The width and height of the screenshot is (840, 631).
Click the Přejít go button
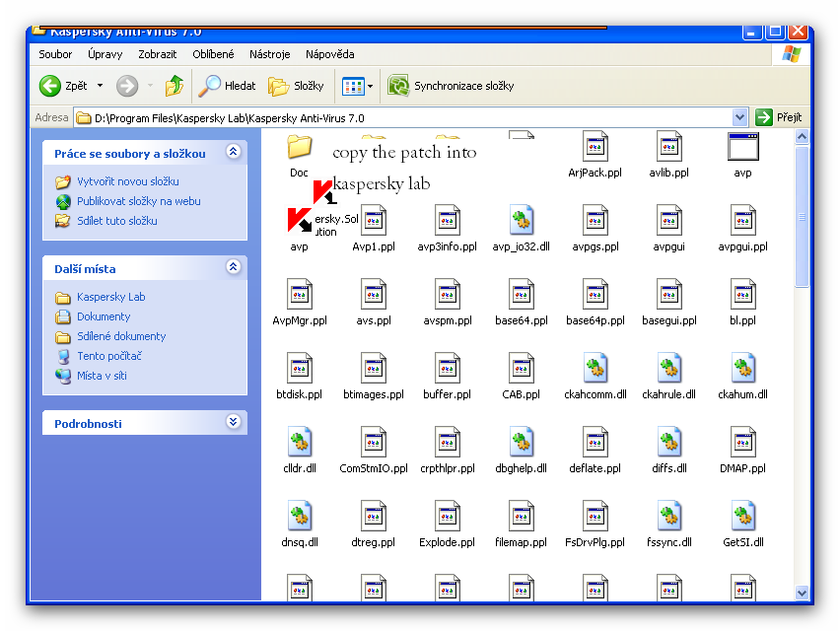[779, 117]
